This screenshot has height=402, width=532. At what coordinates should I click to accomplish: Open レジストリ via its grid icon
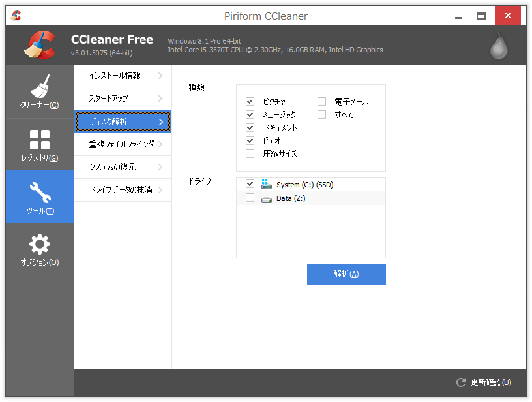click(39, 138)
